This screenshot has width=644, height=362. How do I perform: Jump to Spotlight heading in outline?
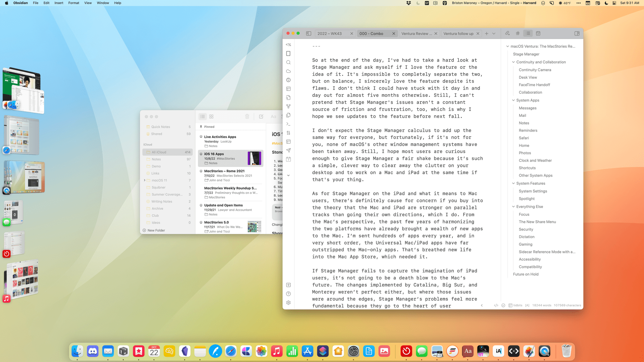(x=526, y=199)
